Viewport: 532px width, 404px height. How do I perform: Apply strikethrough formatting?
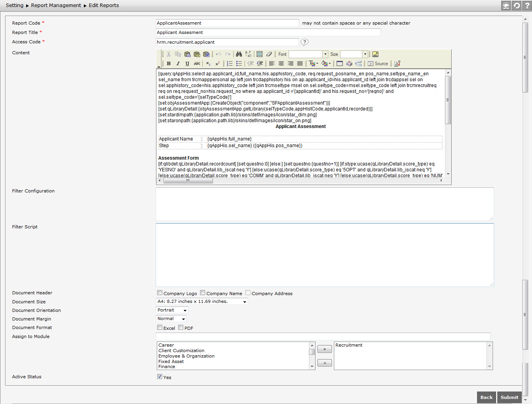[197, 63]
